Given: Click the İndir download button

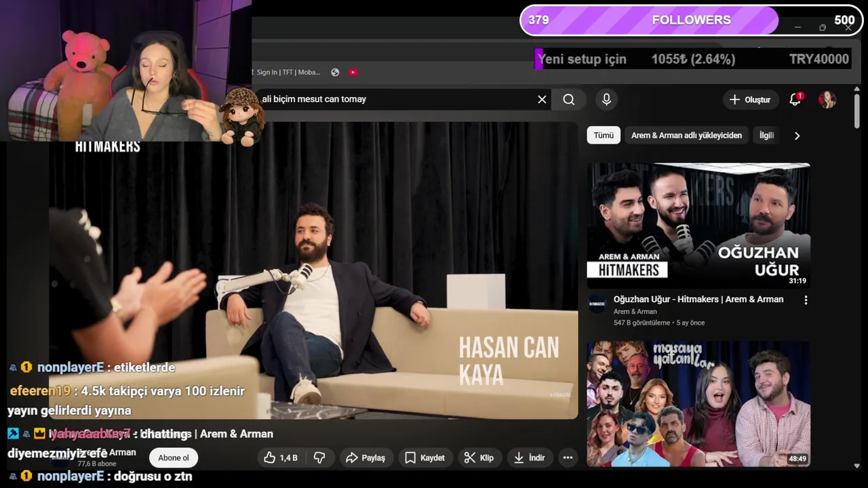Looking at the screenshot, I should click(530, 458).
